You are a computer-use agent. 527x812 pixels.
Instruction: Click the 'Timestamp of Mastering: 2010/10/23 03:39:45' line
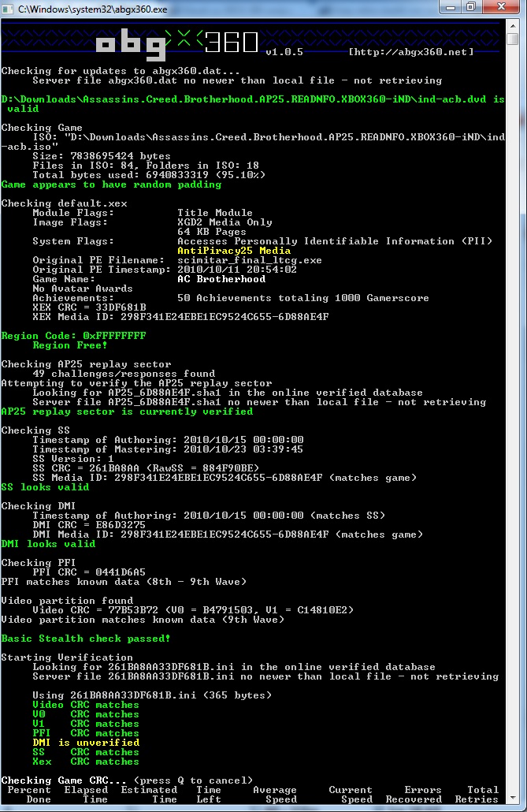pos(168,449)
